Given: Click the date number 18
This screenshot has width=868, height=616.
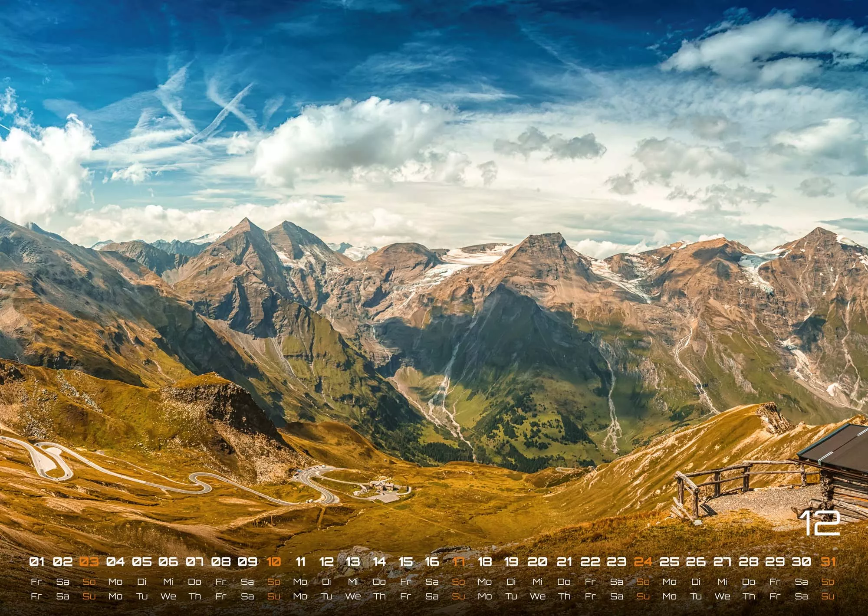Looking at the screenshot, I should coord(485,562).
